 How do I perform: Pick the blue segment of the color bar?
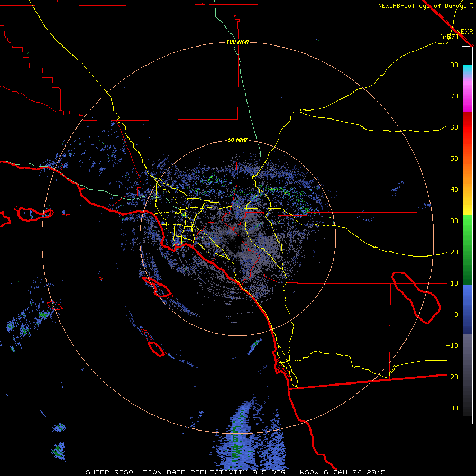coord(467,309)
